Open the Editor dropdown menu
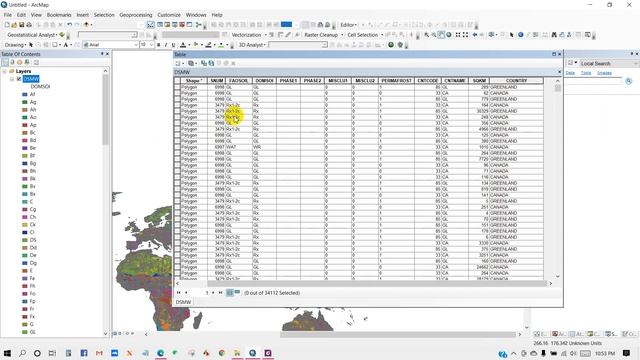Image resolution: width=640 pixels, height=360 pixels. (349, 25)
